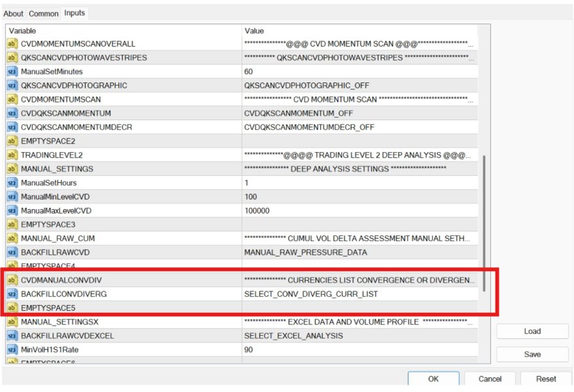Click the integer icon beside ManualSetMinutes
This screenshot has height=392, width=574.
pos(12,72)
